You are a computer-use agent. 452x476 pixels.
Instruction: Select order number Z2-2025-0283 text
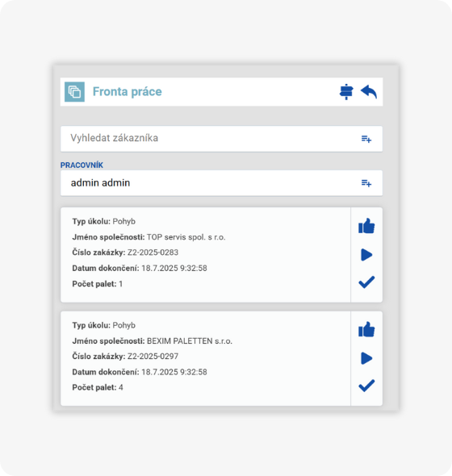[x=153, y=253]
